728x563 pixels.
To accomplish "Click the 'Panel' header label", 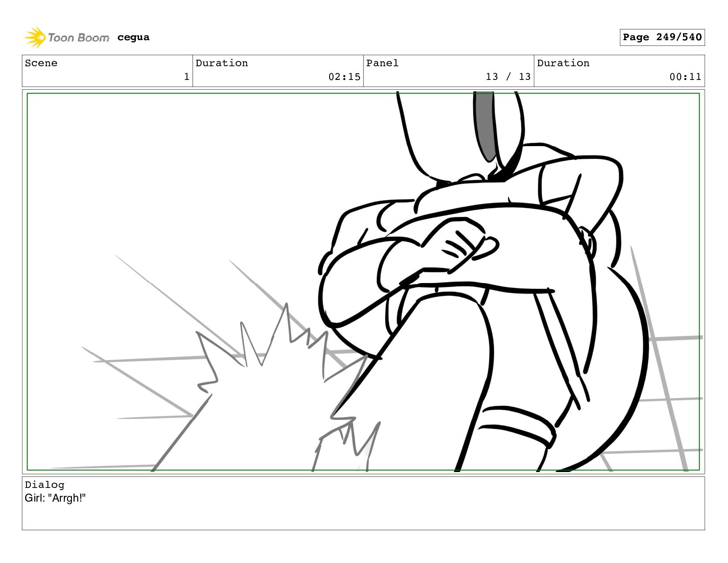I will [x=382, y=63].
